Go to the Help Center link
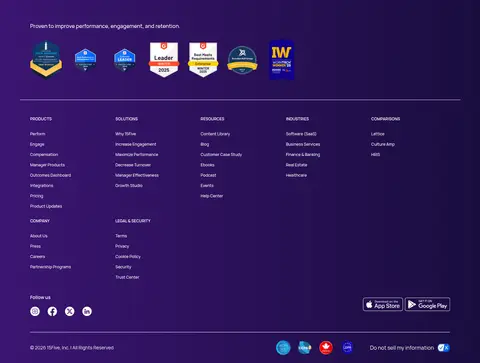 tap(212, 196)
